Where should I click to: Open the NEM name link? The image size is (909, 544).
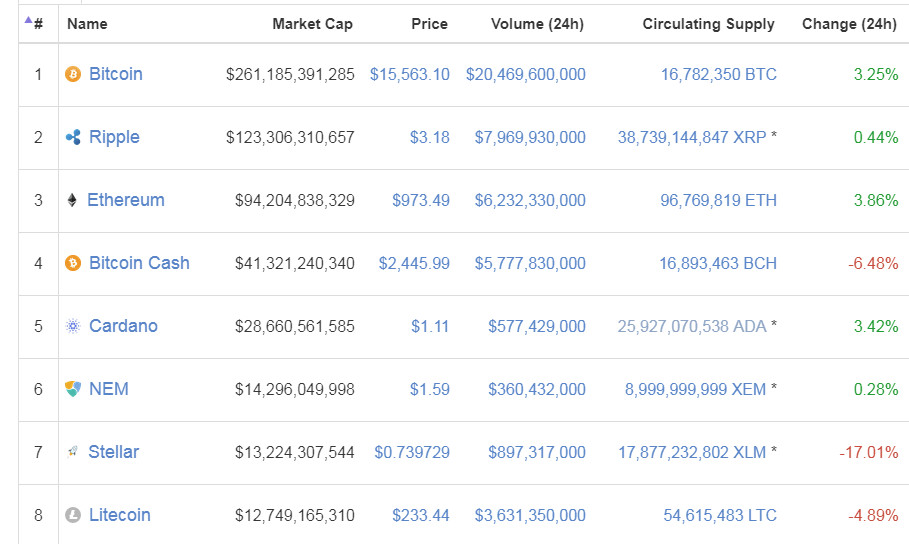pyautogui.click(x=109, y=389)
